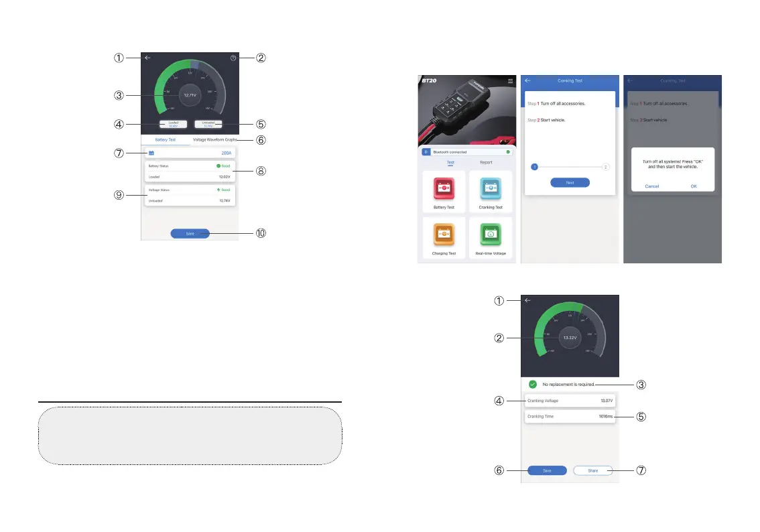Cancel the Turn off all systems dialog
This screenshot has height=532, width=760.
pyautogui.click(x=652, y=186)
